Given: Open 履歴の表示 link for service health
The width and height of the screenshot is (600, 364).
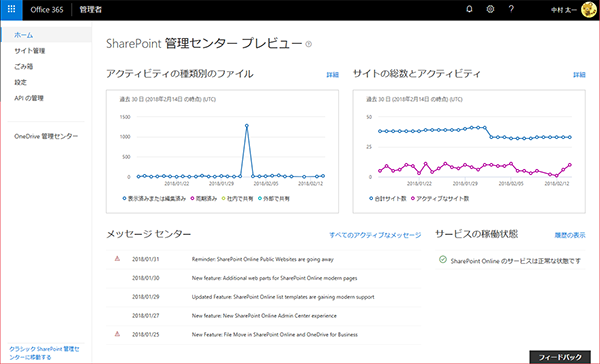Looking at the screenshot, I should point(570,235).
